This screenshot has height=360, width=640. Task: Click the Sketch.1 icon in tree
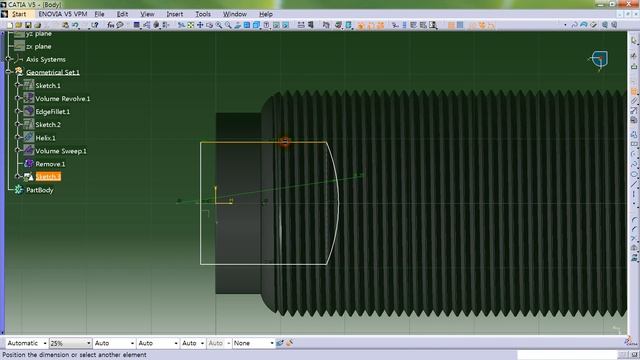click(29, 85)
